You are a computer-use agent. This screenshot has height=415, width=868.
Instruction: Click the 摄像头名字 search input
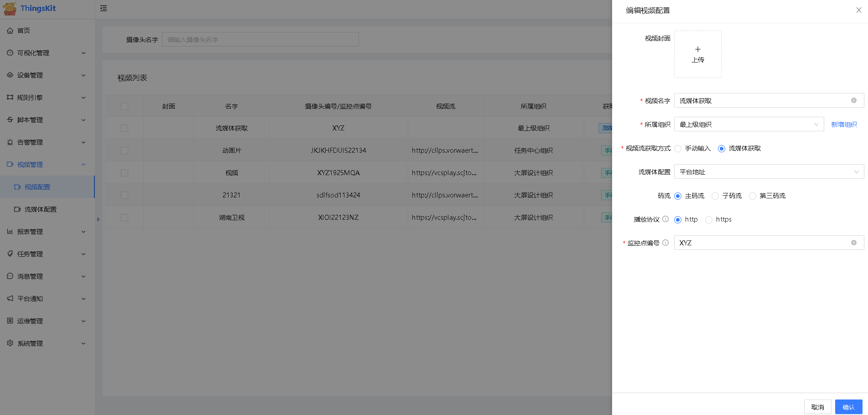tap(260, 40)
